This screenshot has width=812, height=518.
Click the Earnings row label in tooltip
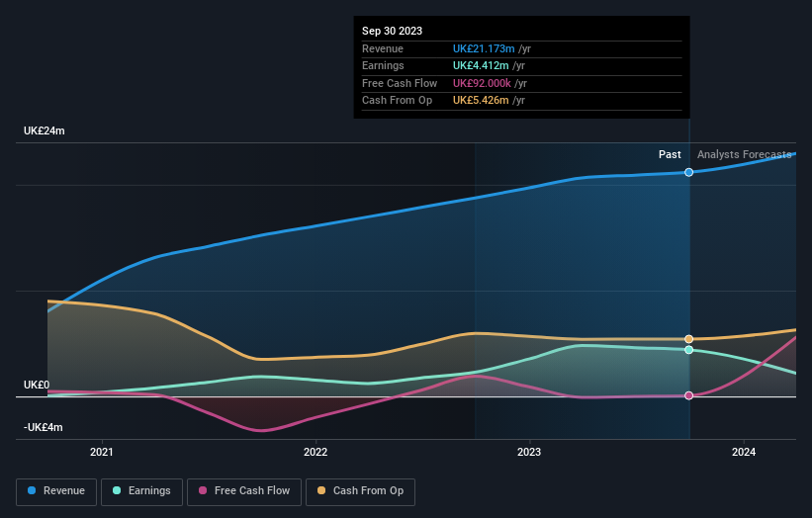pos(383,65)
